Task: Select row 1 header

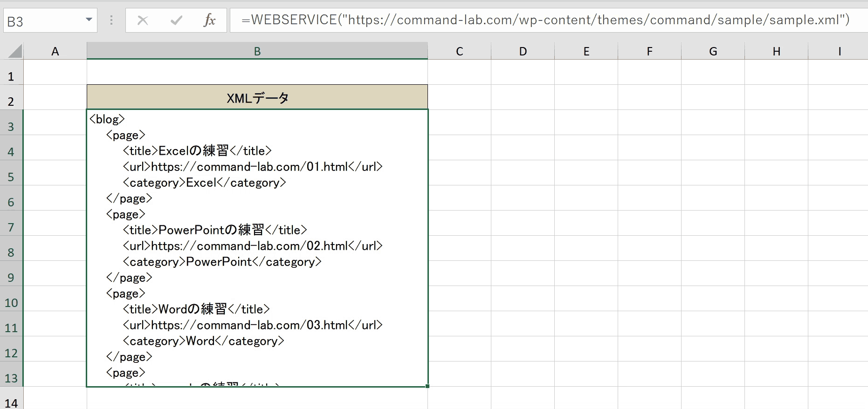Action: point(11,76)
